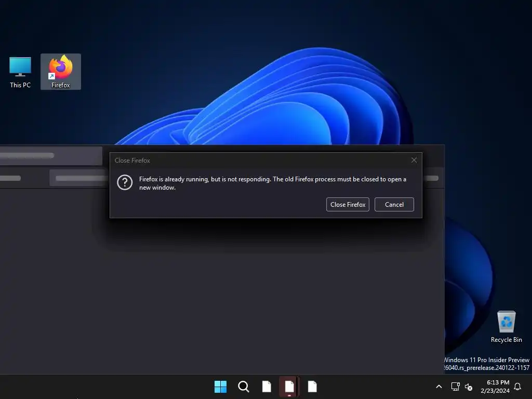
Task: Click the muted volume tray icon
Action: click(x=469, y=387)
